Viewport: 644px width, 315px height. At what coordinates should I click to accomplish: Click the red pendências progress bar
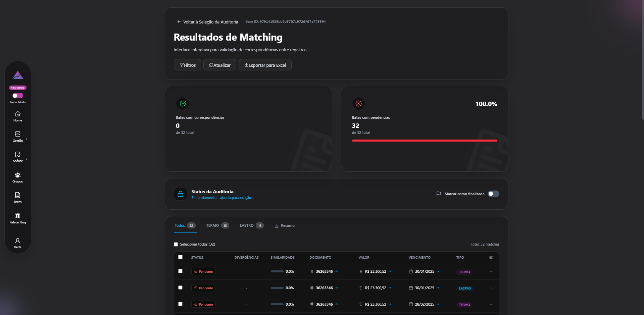tap(425, 141)
